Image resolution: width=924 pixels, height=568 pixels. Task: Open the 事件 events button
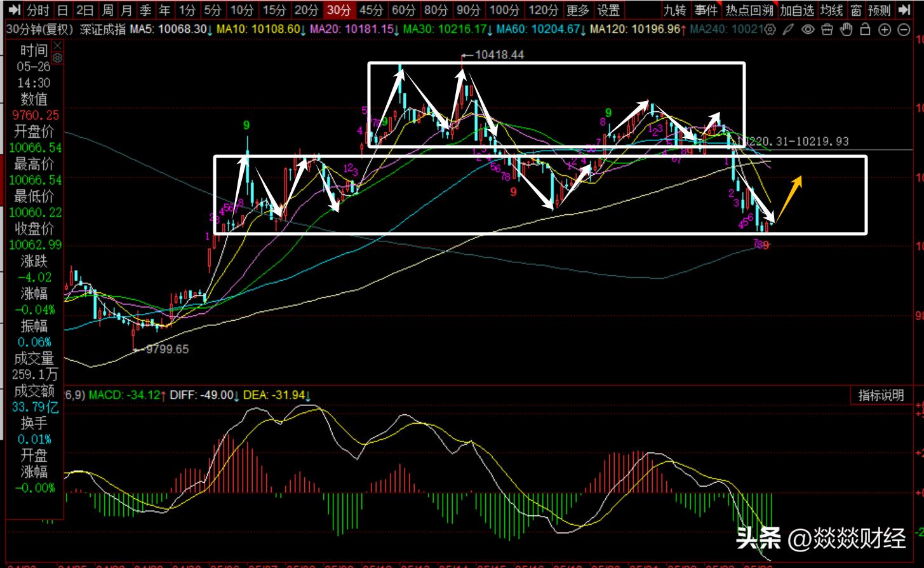(706, 10)
